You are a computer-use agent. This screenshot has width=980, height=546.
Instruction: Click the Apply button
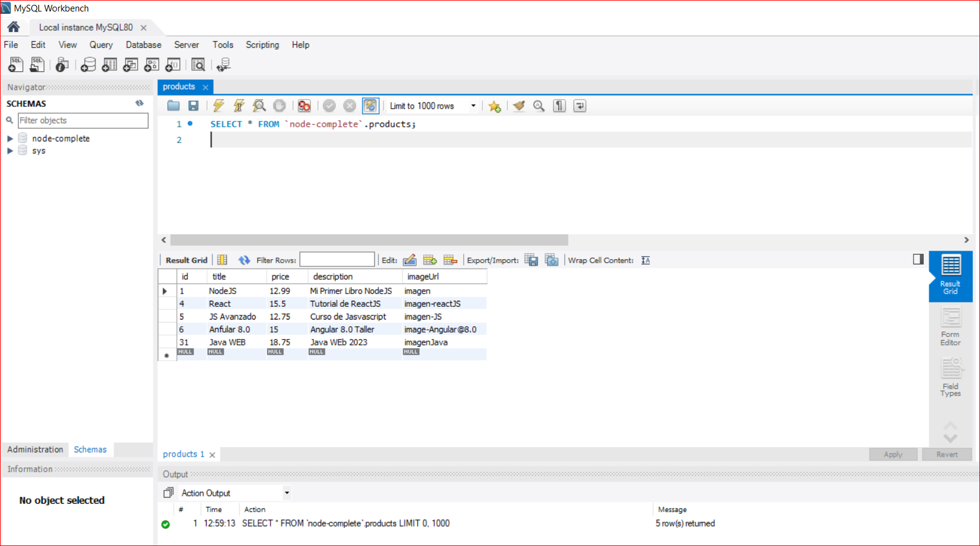[893, 454]
